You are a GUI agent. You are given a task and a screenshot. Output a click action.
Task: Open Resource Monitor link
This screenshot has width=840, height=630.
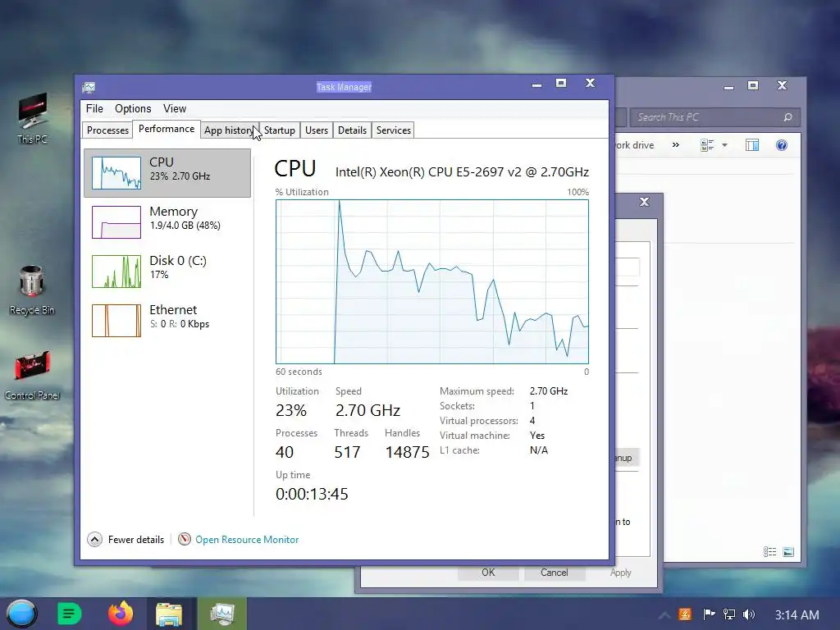tap(247, 540)
